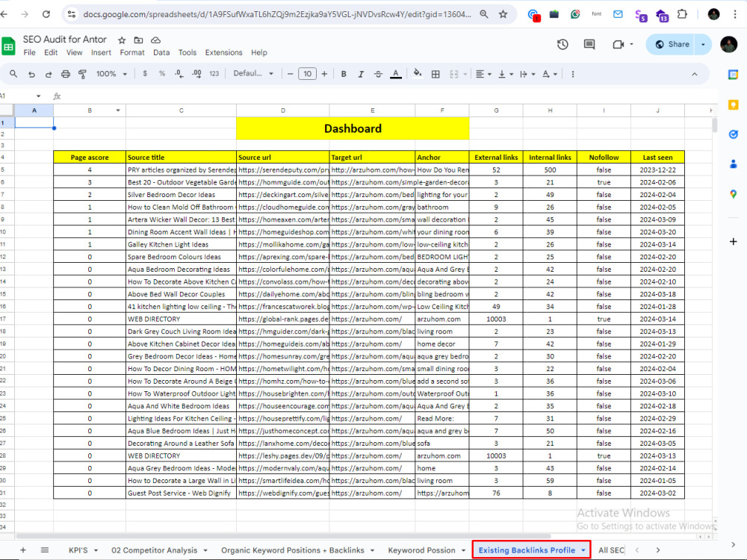Open the Insert menu
The image size is (747, 560).
(101, 52)
